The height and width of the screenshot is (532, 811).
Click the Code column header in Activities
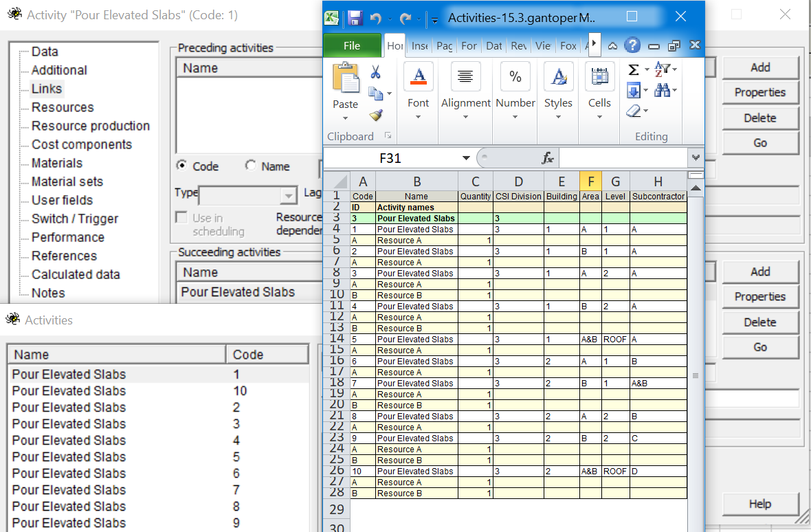(x=267, y=355)
